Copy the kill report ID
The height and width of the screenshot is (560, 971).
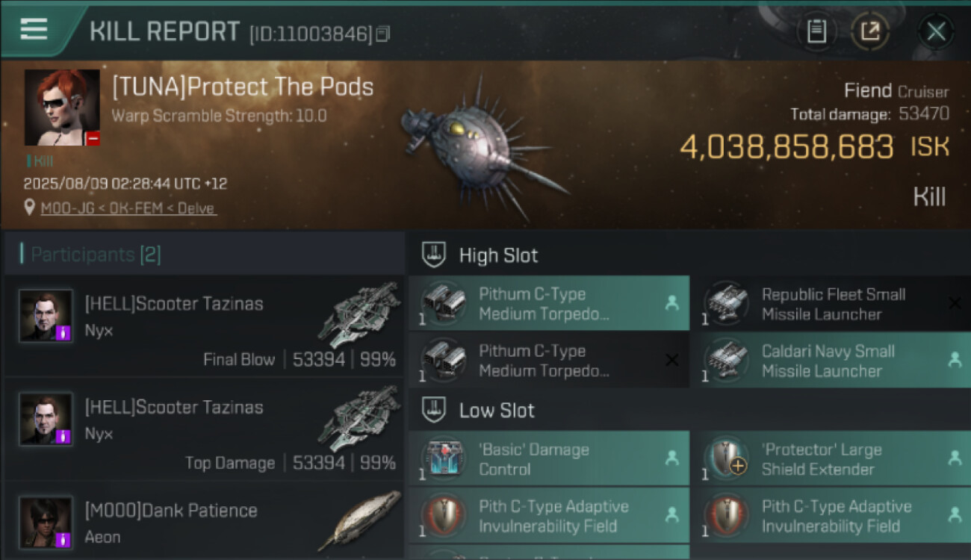pos(383,34)
